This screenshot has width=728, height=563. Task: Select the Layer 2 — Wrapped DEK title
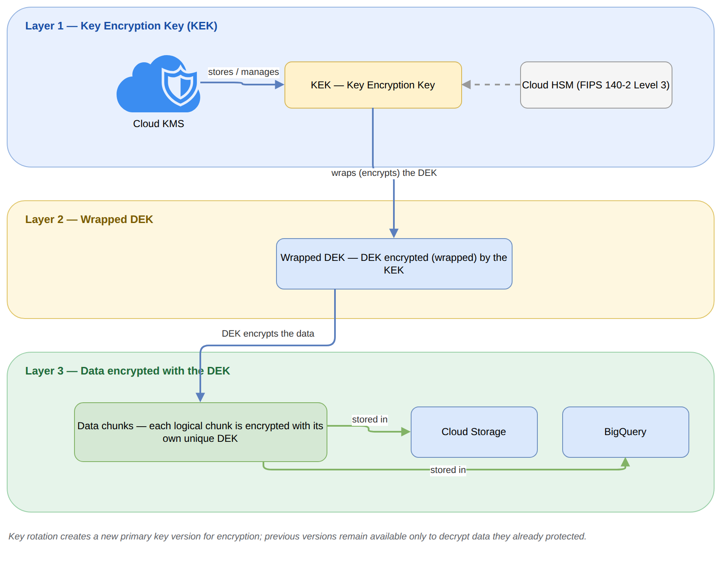point(89,219)
